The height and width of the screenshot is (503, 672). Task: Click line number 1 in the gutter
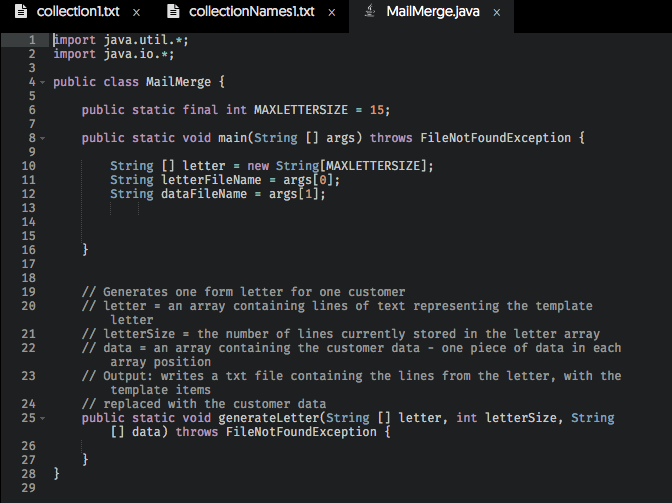(x=32, y=40)
